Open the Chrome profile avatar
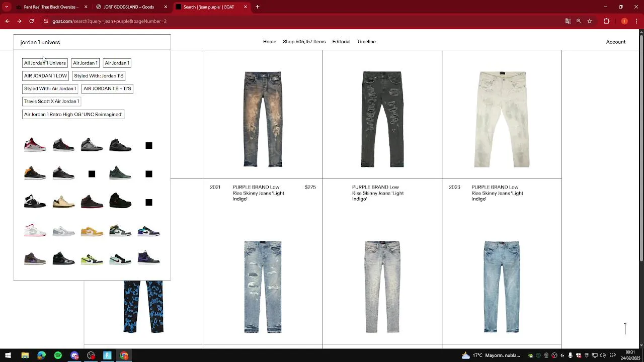The height and width of the screenshot is (362, 644). pyautogui.click(x=624, y=21)
